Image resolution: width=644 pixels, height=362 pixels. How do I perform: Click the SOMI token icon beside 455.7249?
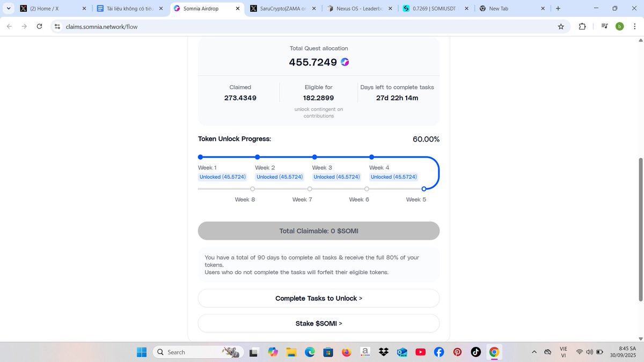[x=345, y=62]
